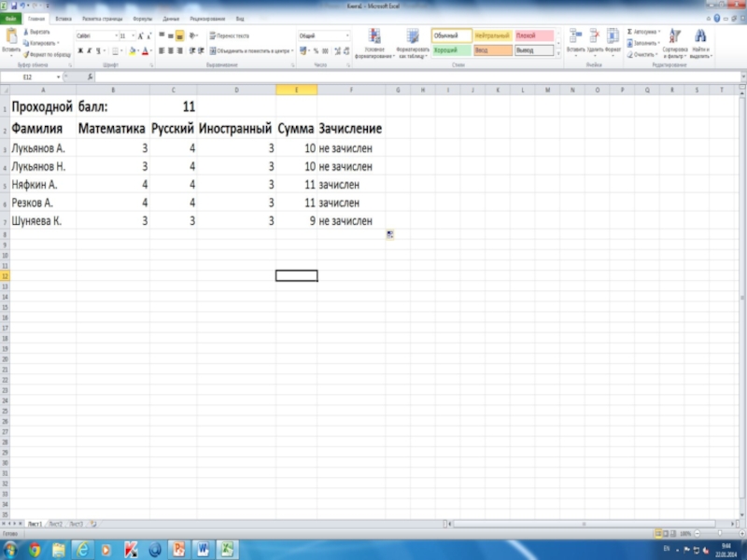Image resolution: width=747 pixels, height=560 pixels.
Task: Click the auto fill options icon below the table
Action: point(390,234)
